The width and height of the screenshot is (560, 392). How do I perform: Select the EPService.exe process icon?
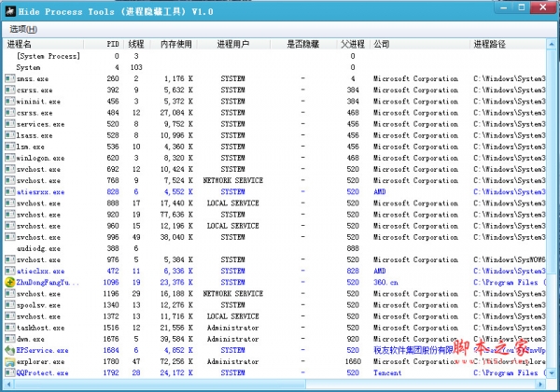point(10,350)
